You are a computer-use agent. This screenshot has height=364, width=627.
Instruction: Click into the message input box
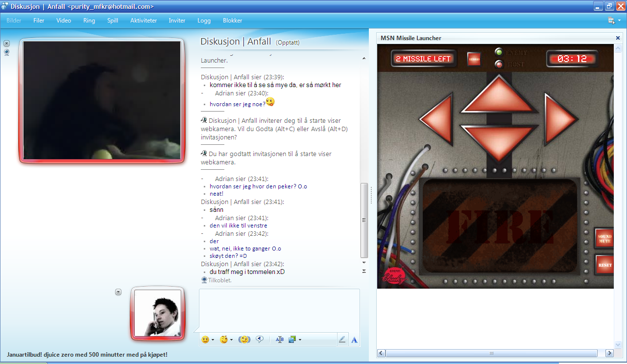click(279, 310)
